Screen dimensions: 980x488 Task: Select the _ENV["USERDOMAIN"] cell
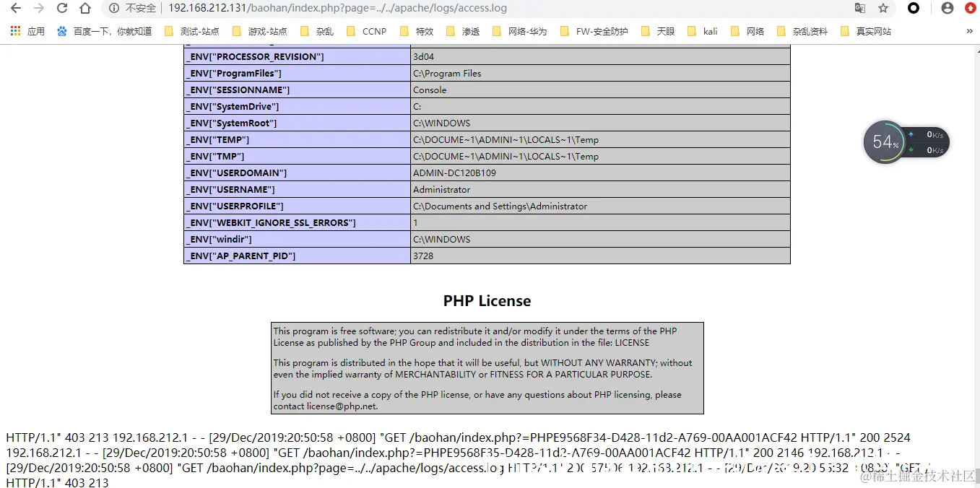coord(297,173)
